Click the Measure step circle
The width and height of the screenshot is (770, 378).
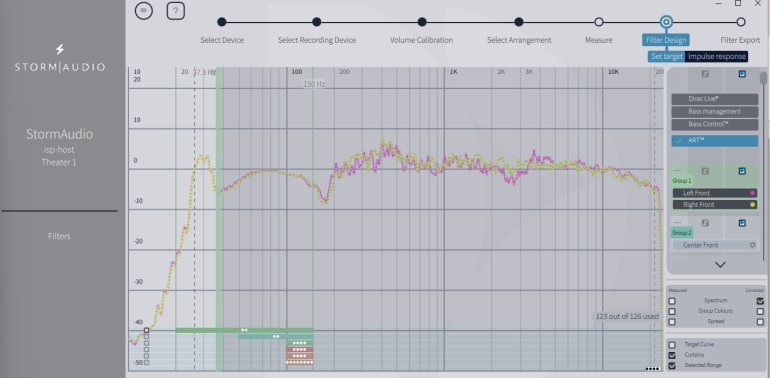pyautogui.click(x=599, y=22)
